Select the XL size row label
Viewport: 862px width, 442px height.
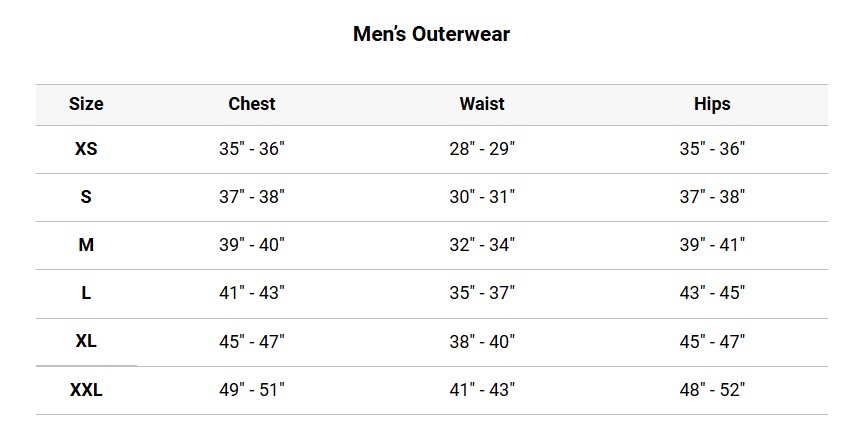coord(86,341)
